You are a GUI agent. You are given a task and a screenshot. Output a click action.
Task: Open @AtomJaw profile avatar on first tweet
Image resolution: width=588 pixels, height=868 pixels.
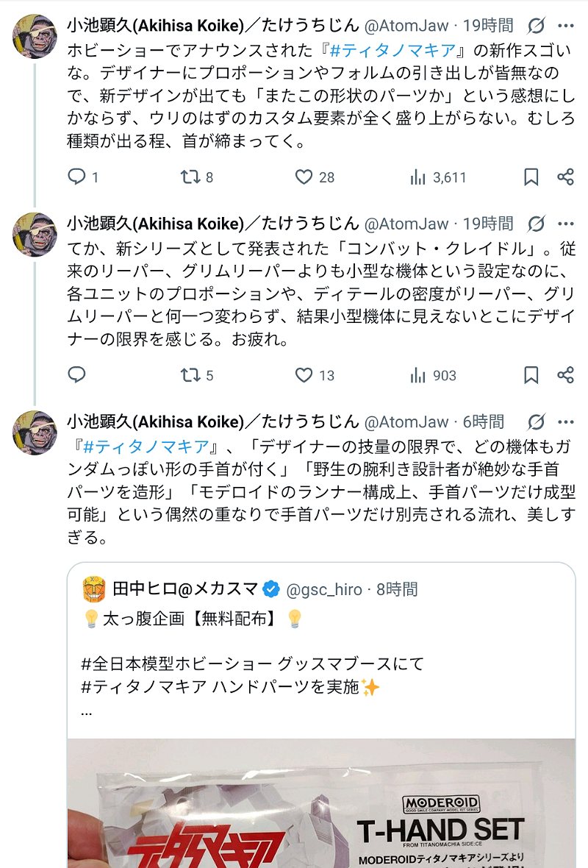point(35,36)
